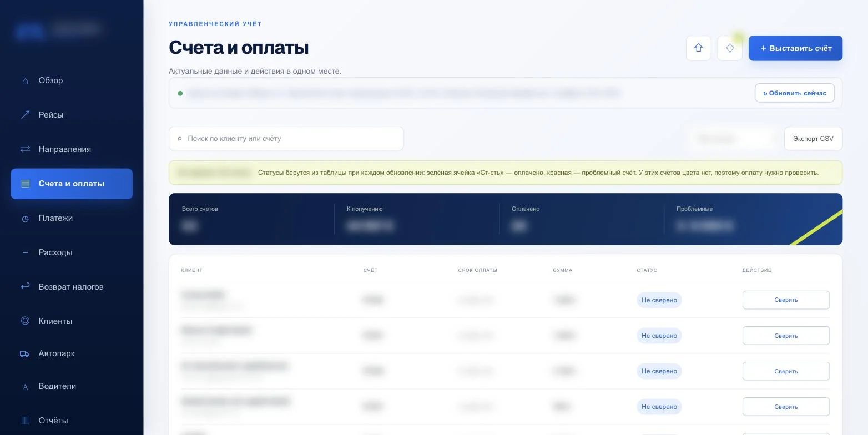
Task: Click the yellow notice about Статусы берутся из таблицы
Action: 506,173
